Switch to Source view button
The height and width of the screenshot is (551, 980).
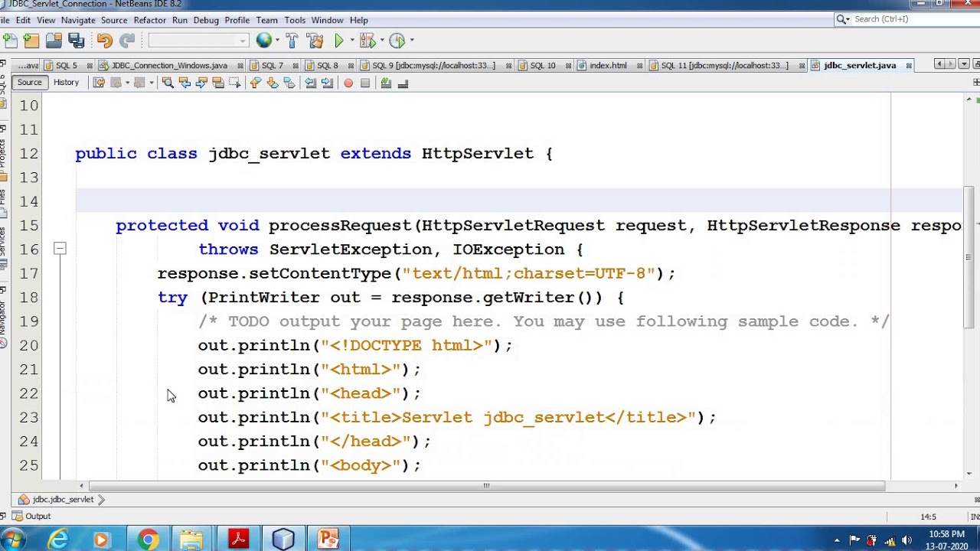click(29, 82)
